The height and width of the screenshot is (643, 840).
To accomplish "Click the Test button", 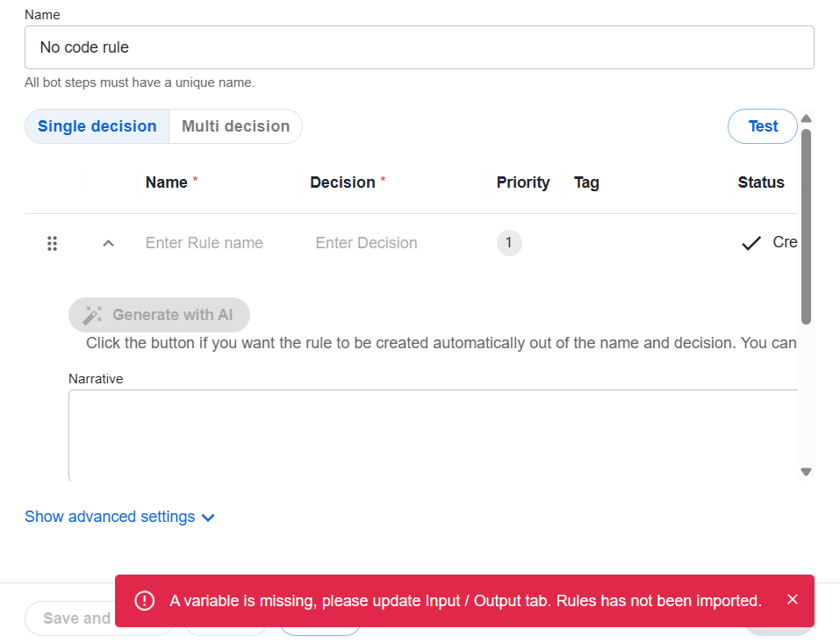I will pyautogui.click(x=763, y=126).
